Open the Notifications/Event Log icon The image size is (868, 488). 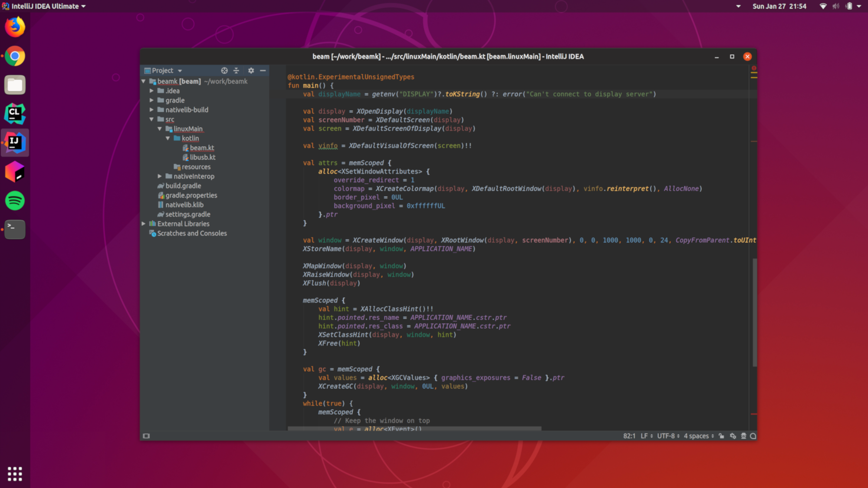coord(753,435)
